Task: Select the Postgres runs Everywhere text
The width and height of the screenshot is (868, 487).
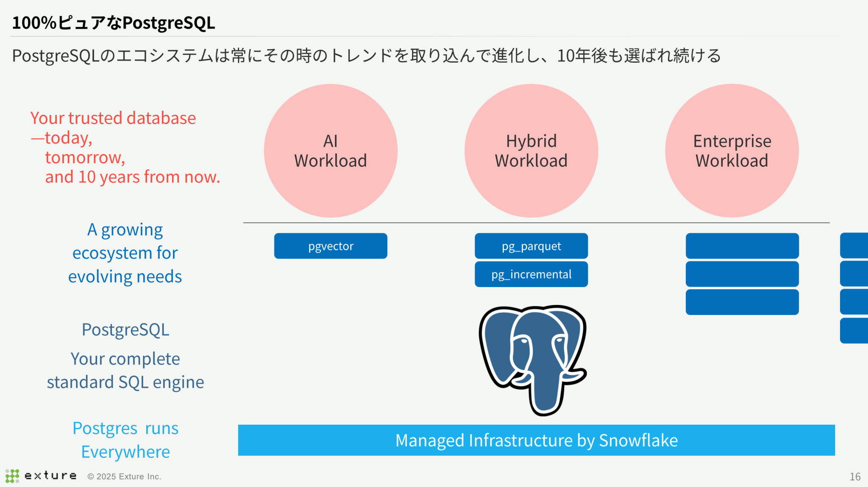Action: click(x=125, y=440)
